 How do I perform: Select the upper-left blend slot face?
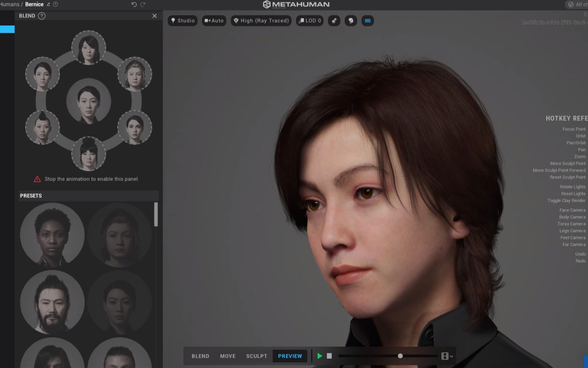[42, 74]
